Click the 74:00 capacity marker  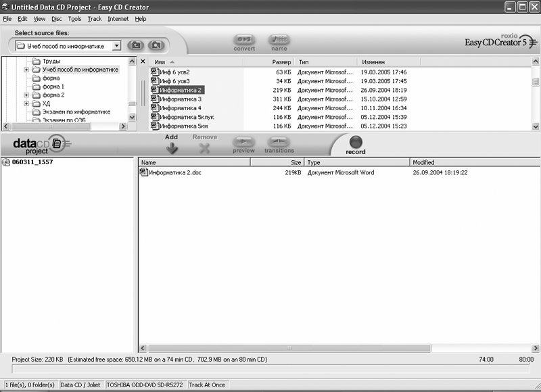pos(486,360)
